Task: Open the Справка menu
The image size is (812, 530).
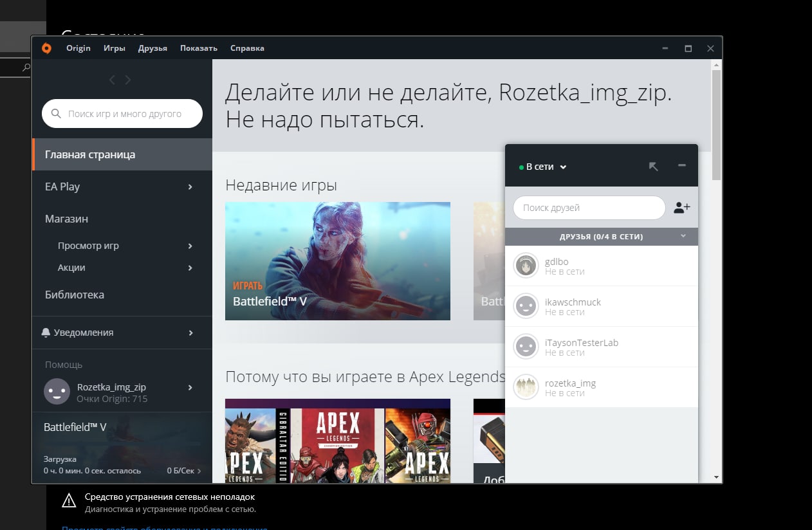Action: [x=247, y=48]
